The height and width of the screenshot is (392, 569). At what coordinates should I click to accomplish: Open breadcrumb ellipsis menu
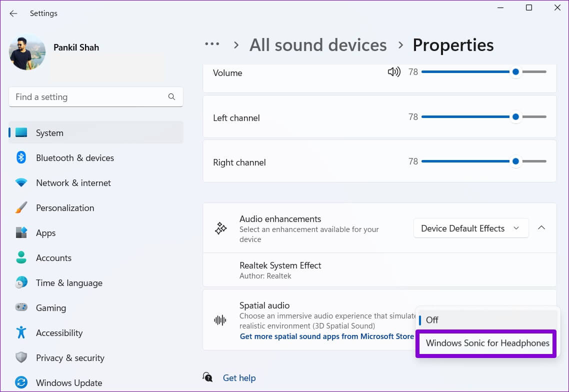(x=212, y=44)
